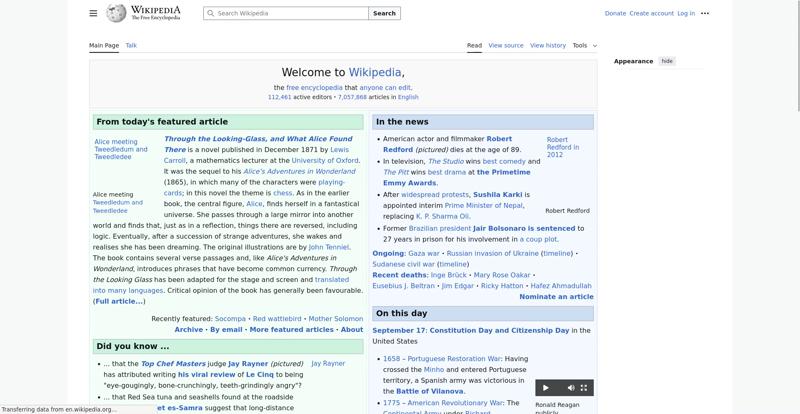This screenshot has height=414, width=800.
Task: Open the Socompa recently featured link
Action: (x=230, y=319)
